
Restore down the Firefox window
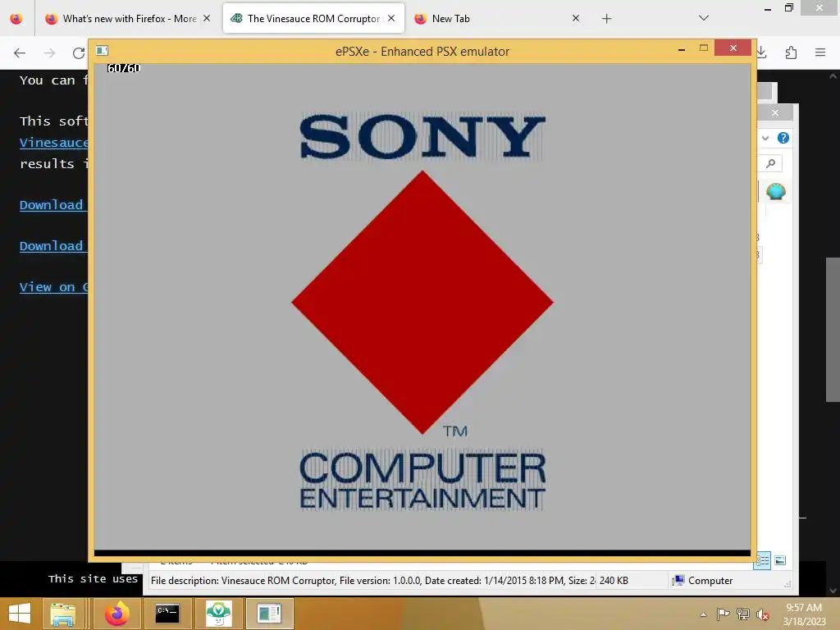pos(788,7)
